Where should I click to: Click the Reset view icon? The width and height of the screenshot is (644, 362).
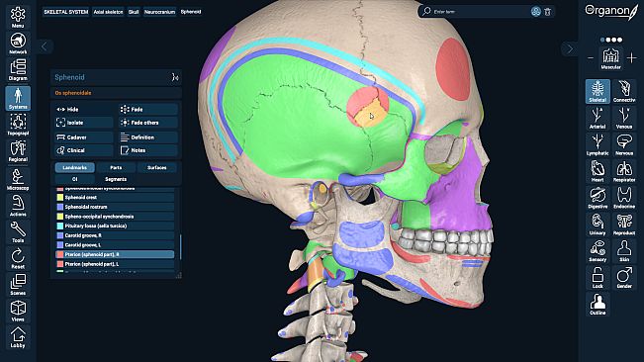coord(18,258)
